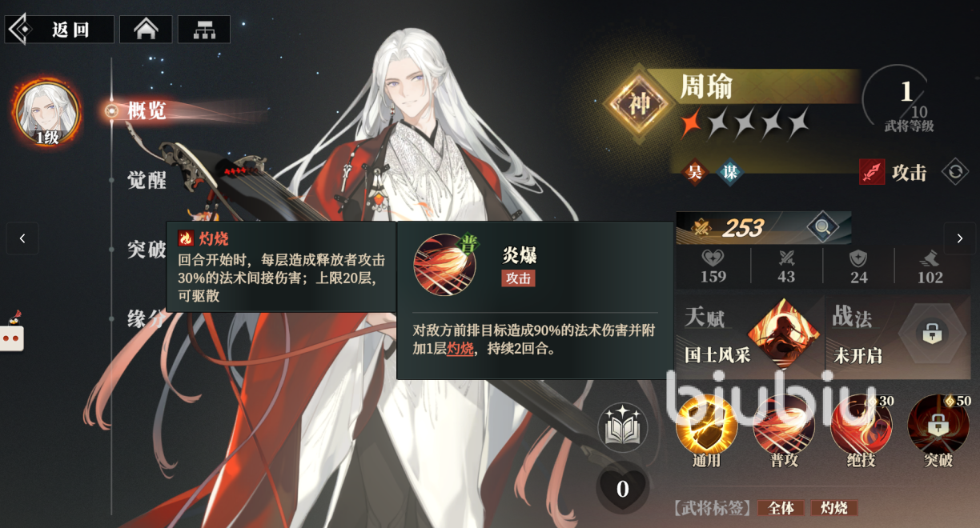Open the home screen icon

pyautogui.click(x=146, y=30)
